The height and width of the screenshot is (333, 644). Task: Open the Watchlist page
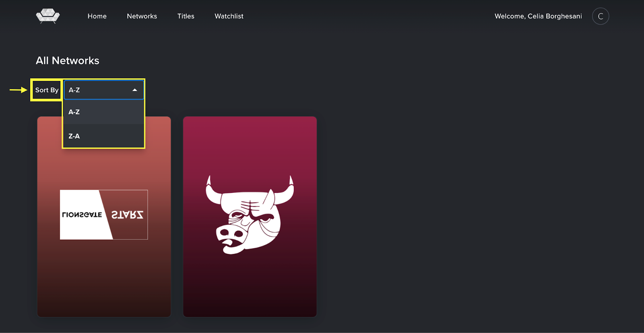229,16
